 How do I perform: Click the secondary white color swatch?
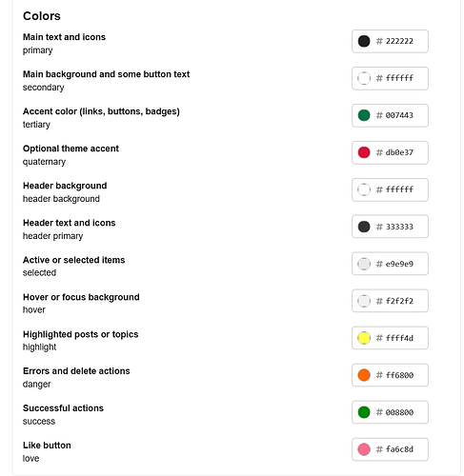pos(364,78)
